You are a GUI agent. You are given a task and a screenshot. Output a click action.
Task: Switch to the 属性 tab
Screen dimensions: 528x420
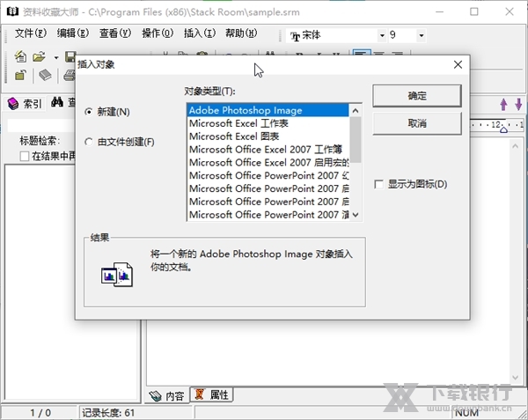[212, 394]
